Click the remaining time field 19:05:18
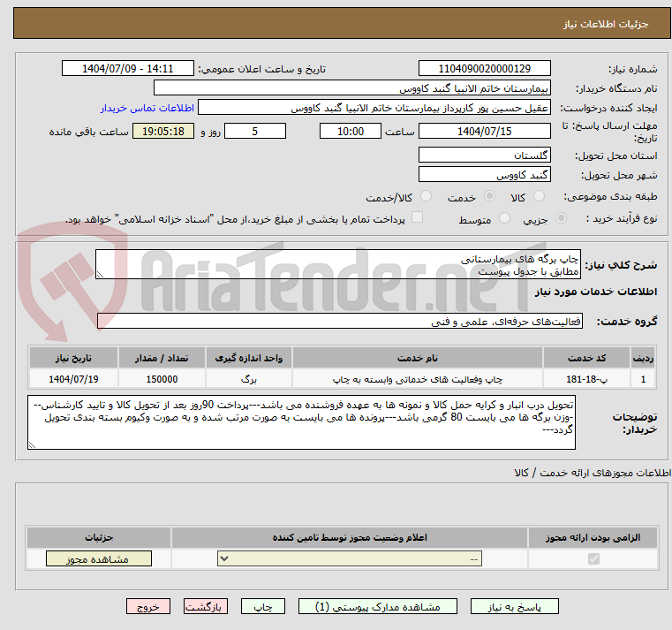672x630 pixels. (163, 132)
